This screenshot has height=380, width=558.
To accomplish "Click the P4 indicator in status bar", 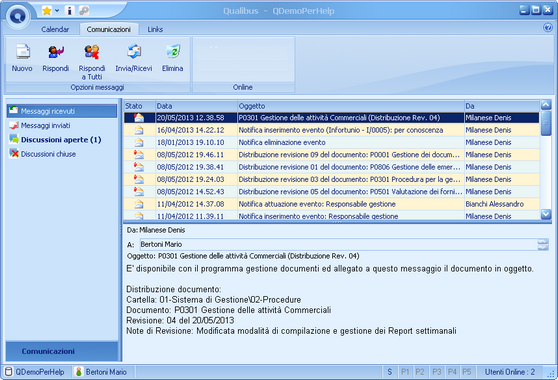I will pos(452,372).
